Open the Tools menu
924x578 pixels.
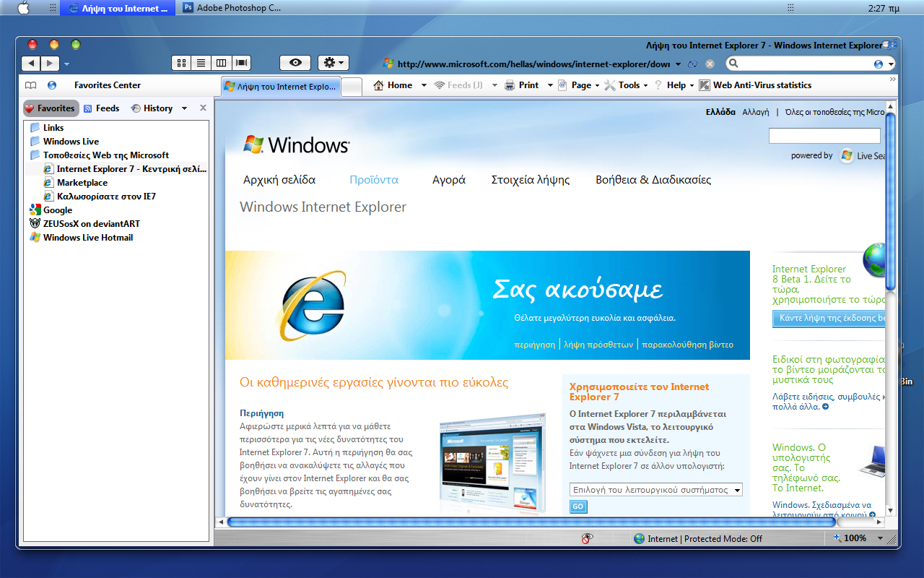tap(627, 85)
